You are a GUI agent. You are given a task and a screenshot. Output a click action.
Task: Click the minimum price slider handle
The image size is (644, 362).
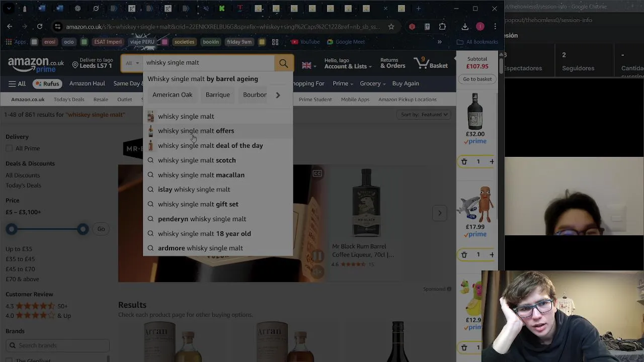pos(12,229)
